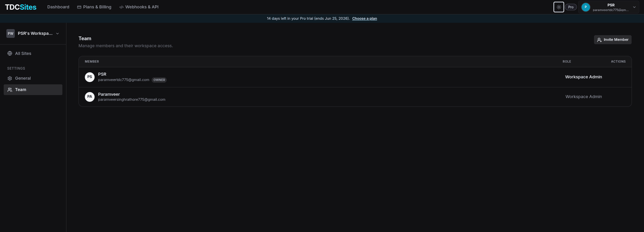Image resolution: width=644 pixels, height=232 pixels.
Task: Click the person-plus icon in Invite Member
Action: pyautogui.click(x=599, y=40)
